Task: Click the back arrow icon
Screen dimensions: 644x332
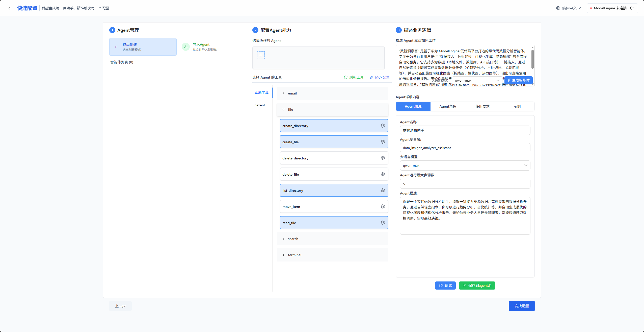Action: (x=10, y=8)
